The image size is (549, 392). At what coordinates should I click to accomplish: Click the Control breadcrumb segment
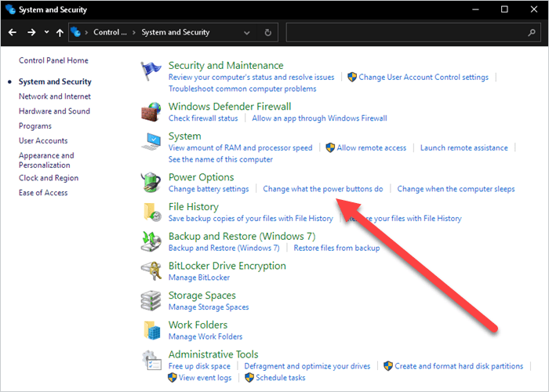110,32
